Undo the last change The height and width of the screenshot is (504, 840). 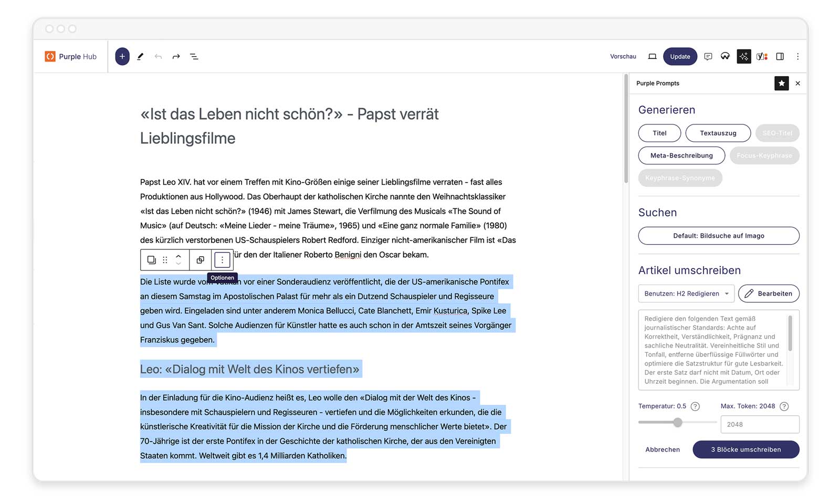[158, 56]
